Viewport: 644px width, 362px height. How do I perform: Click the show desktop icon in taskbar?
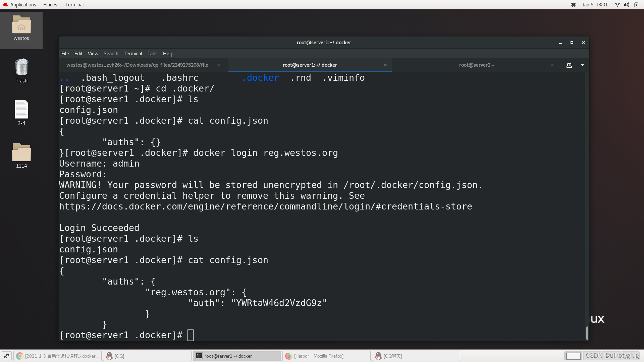[7, 356]
